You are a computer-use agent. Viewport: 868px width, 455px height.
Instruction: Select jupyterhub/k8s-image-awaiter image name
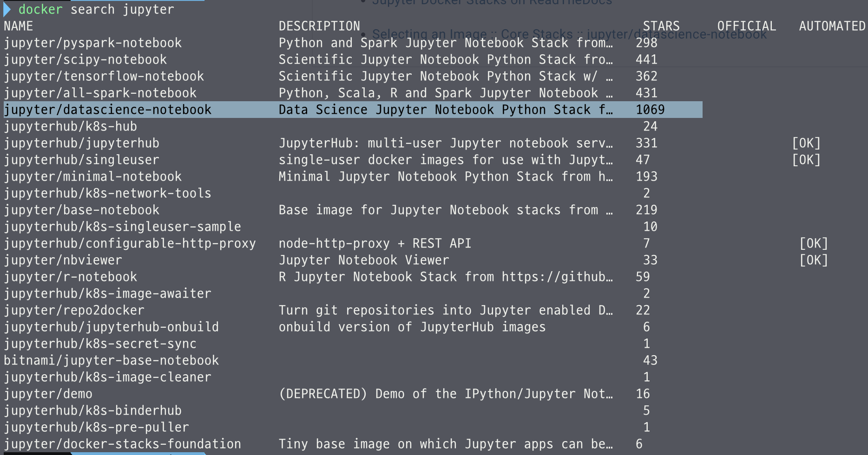point(107,293)
